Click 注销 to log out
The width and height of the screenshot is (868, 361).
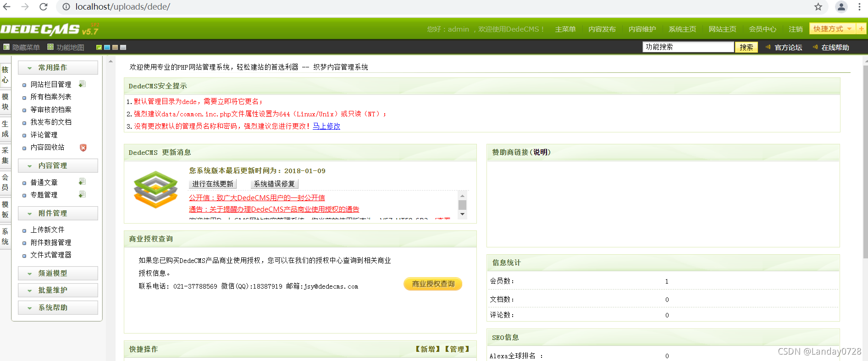(x=796, y=29)
